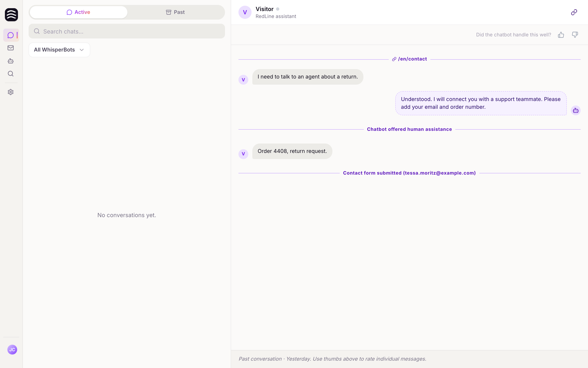
Task: Open the /en/contact page link
Action: click(409, 59)
